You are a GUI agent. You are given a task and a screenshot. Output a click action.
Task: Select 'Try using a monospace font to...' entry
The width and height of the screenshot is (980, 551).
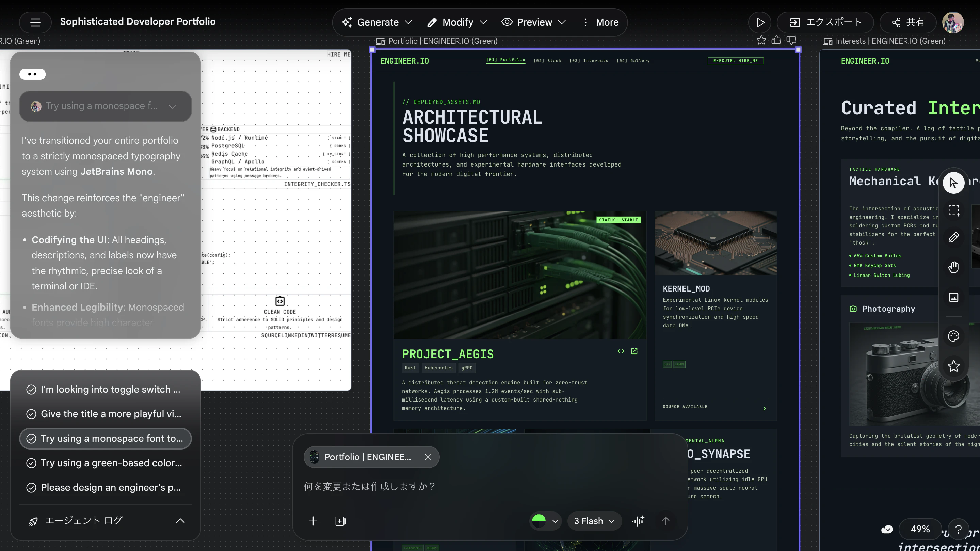(x=106, y=438)
